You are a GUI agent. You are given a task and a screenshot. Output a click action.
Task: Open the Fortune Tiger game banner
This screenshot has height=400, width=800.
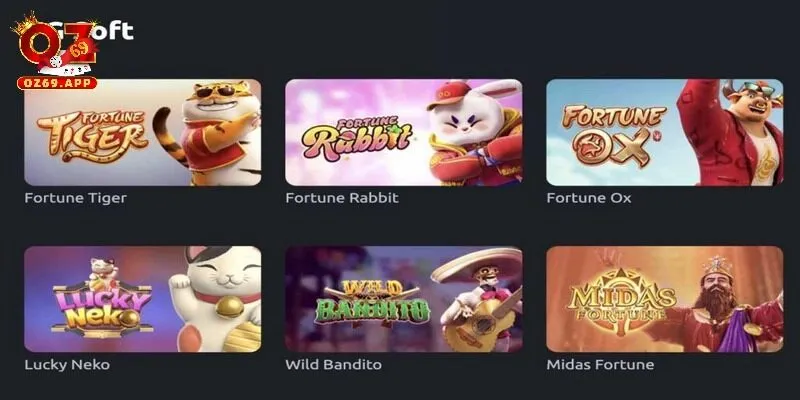[x=142, y=132]
